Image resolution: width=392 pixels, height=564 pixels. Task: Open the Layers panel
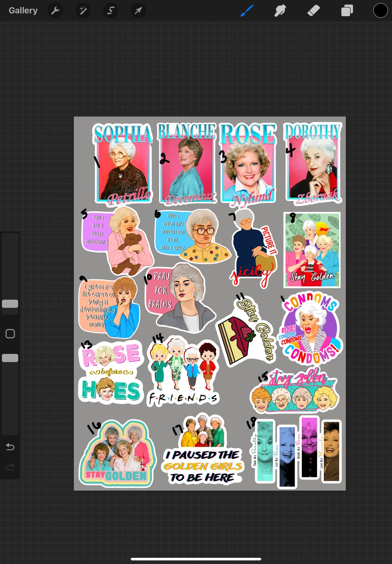(346, 11)
